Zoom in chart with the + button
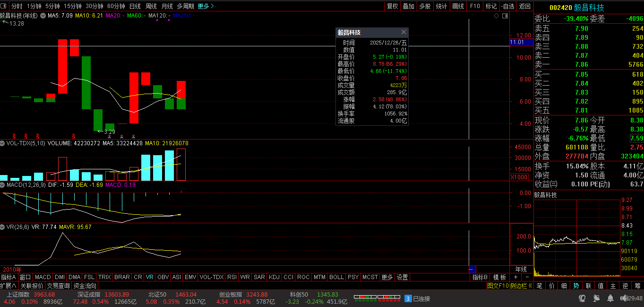Viewport: 644px width, 307px height. [x=515, y=277]
